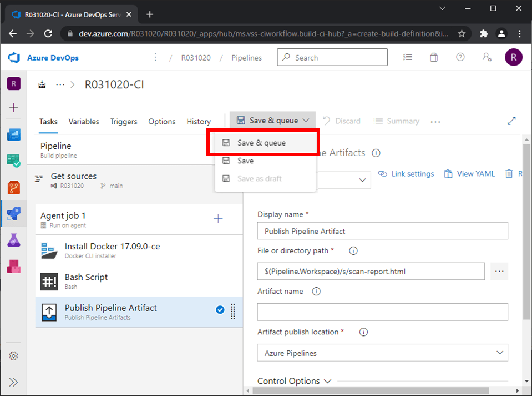This screenshot has width=532, height=396.
Task: Click the Discard button
Action: 341,121
